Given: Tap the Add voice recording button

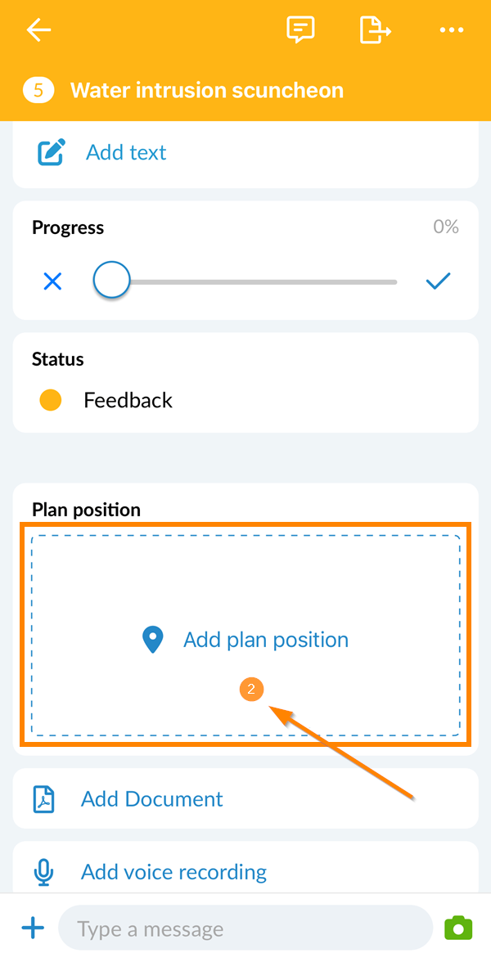Looking at the screenshot, I should tap(173, 872).
